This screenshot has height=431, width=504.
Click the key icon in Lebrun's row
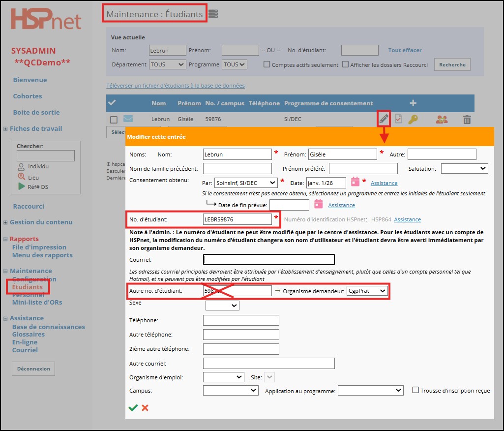point(413,119)
